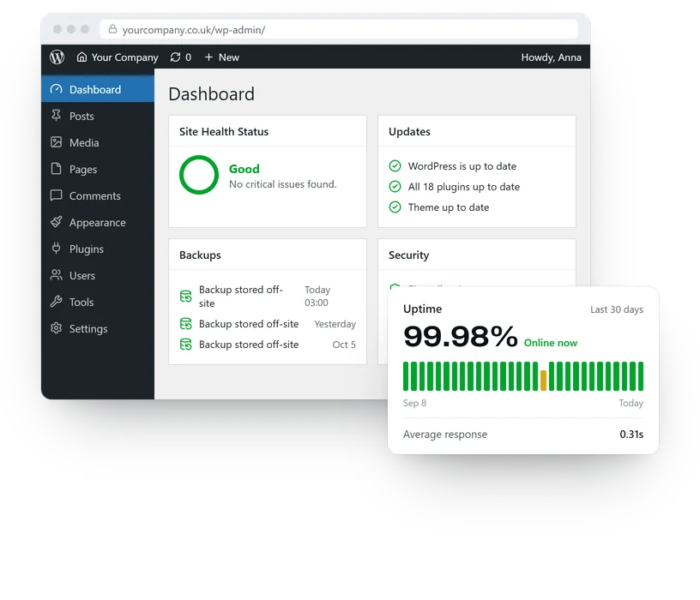Viewport: 700px width, 600px height.
Task: Click the Backups widget heading
Action: pos(200,255)
